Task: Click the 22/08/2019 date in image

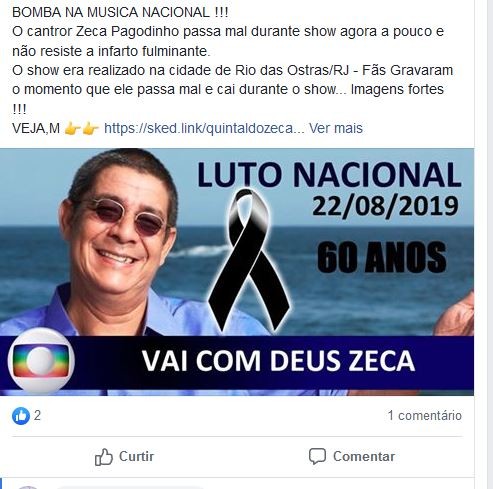Action: coord(385,206)
